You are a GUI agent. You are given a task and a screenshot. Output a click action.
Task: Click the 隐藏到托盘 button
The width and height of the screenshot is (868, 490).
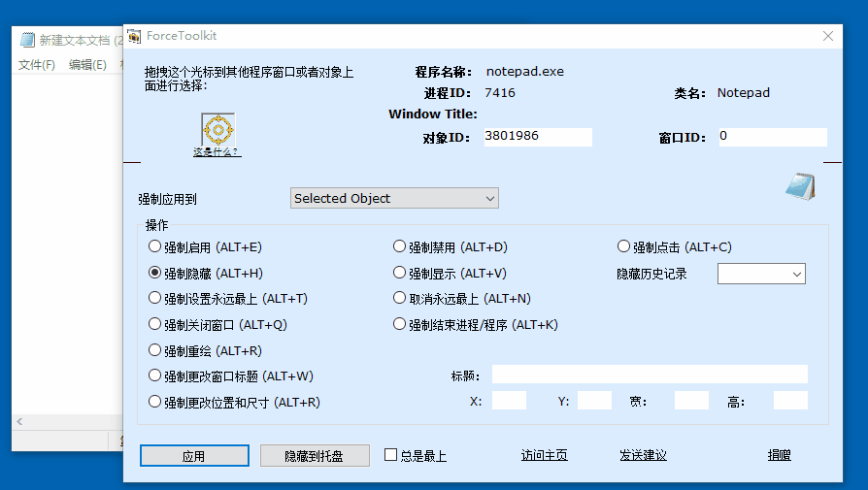(x=315, y=456)
